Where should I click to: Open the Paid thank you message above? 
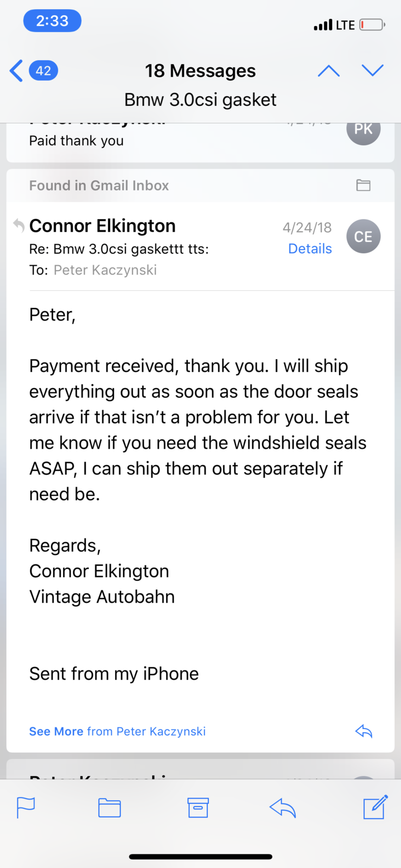(77, 141)
